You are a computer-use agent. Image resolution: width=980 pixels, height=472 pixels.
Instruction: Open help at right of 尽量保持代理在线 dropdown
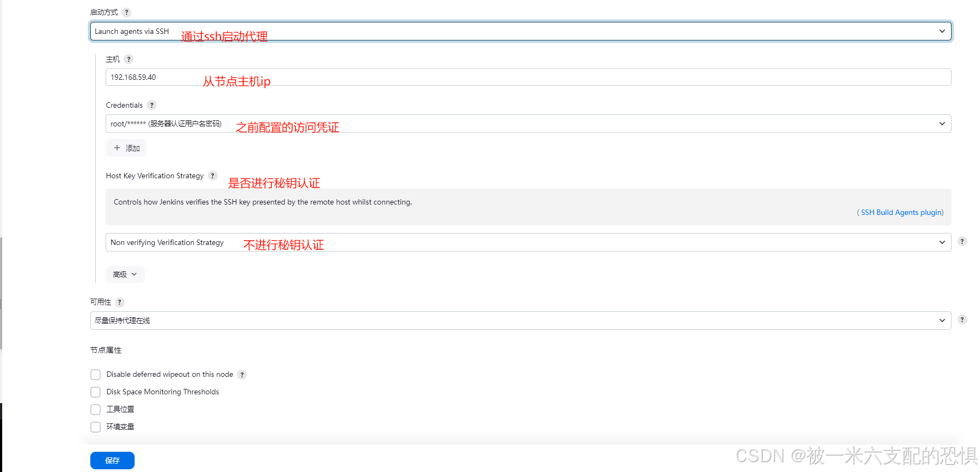[962, 319]
